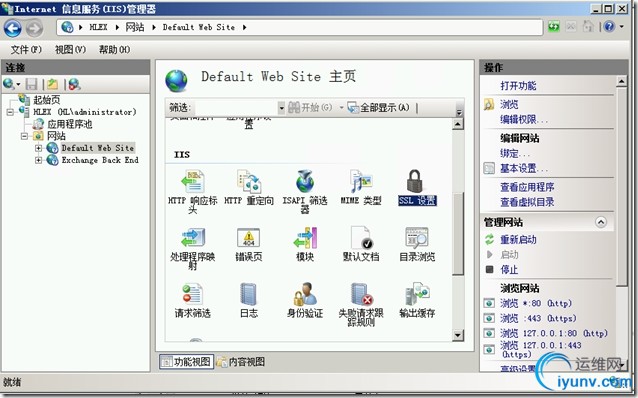Expand the Exchange Back End tree node
The height and width of the screenshot is (398, 638).
point(39,160)
